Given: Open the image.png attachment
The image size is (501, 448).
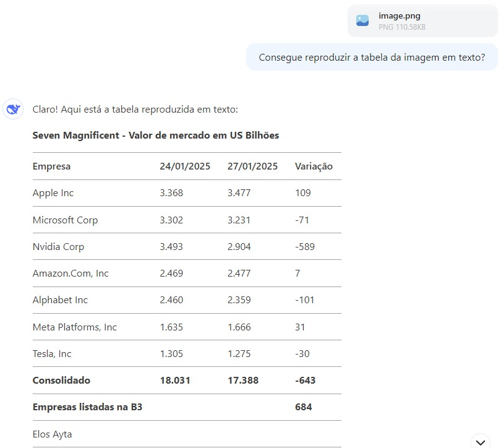Looking at the screenshot, I should click(422, 21).
